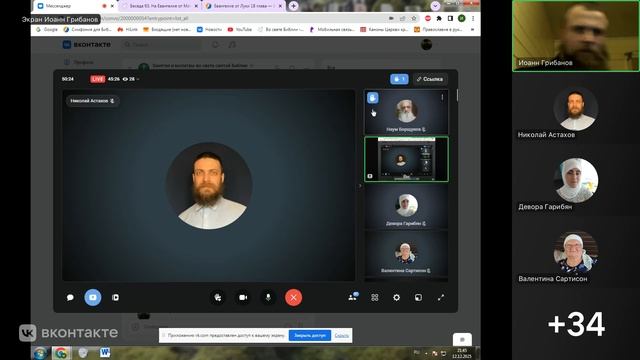Switch to the Беседа 93 browser tab
The image size is (640, 360).
160,6
